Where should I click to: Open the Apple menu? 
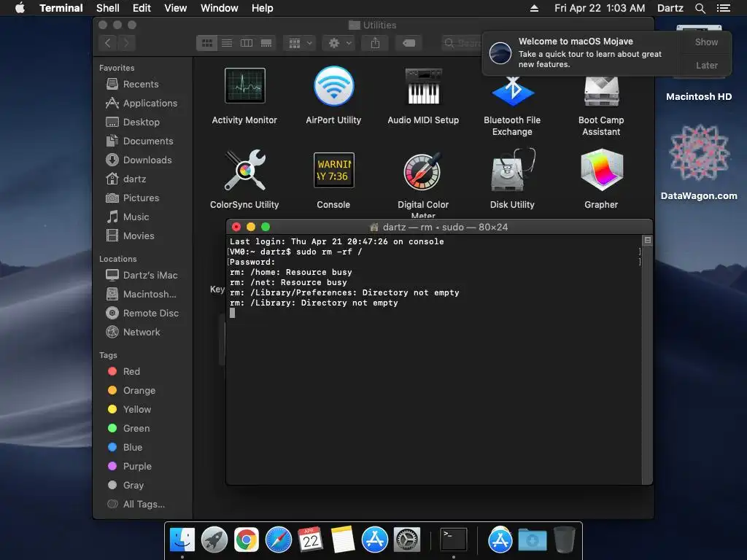coord(20,8)
